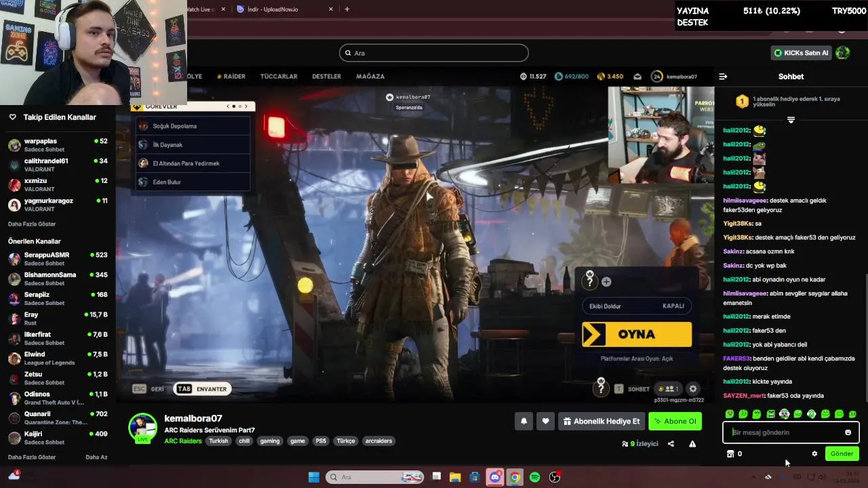
Task: Click the share stream icon
Action: point(671,444)
